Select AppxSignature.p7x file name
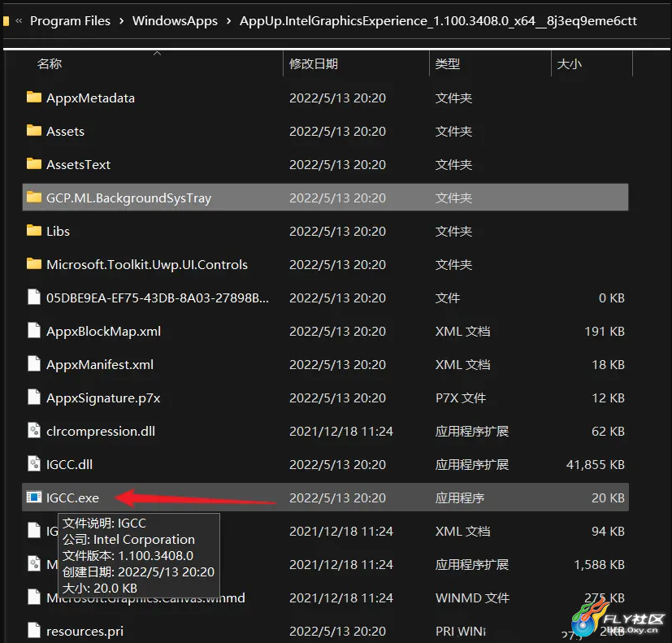This screenshot has height=643, width=672. point(103,398)
